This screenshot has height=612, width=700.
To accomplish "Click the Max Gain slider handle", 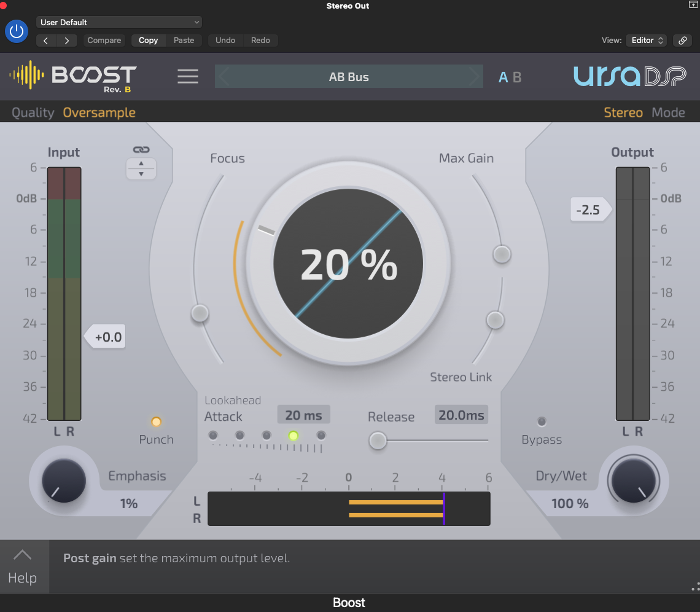I will click(502, 254).
